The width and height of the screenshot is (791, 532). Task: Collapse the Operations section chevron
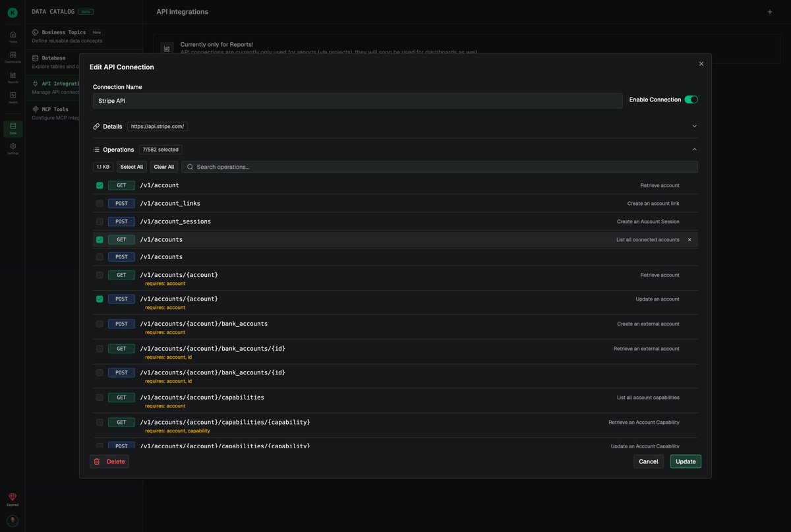click(x=694, y=150)
